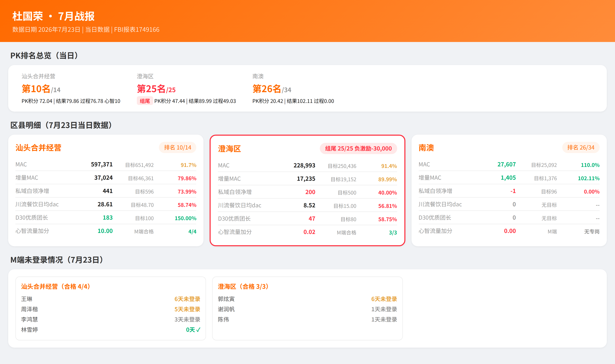Viewport: 615px width, 364px height.
Task: Select 澄海区 增量MAC value 17,235
Action: point(306,179)
